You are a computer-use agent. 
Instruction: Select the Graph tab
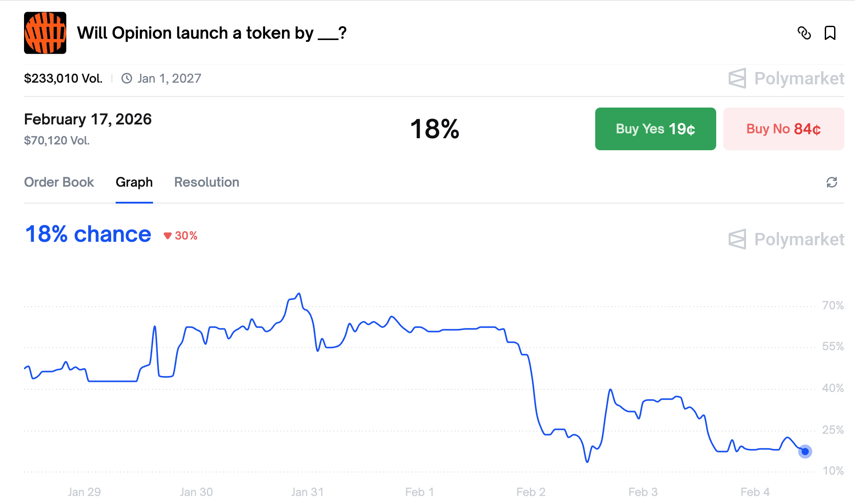[134, 182]
